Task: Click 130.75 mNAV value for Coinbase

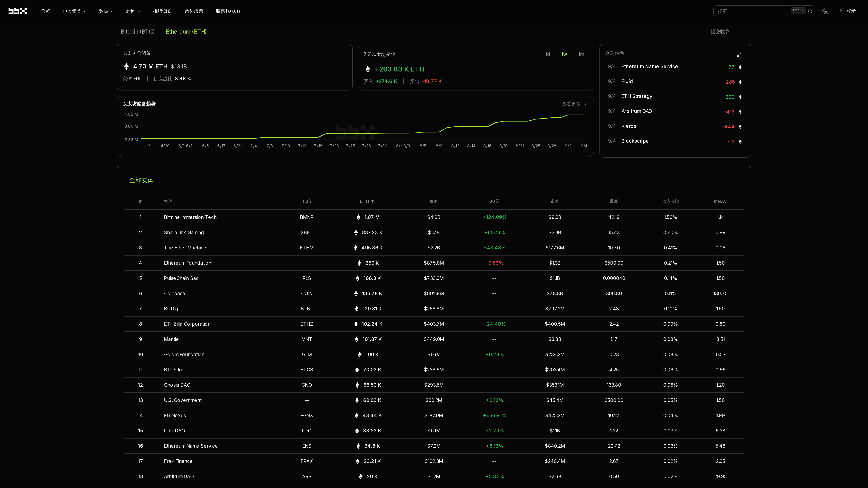Action: click(x=720, y=293)
